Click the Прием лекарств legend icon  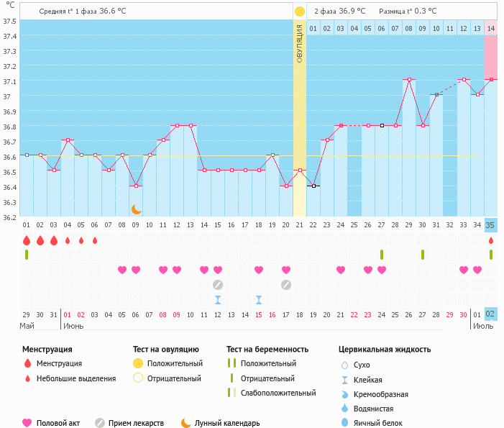100,424
